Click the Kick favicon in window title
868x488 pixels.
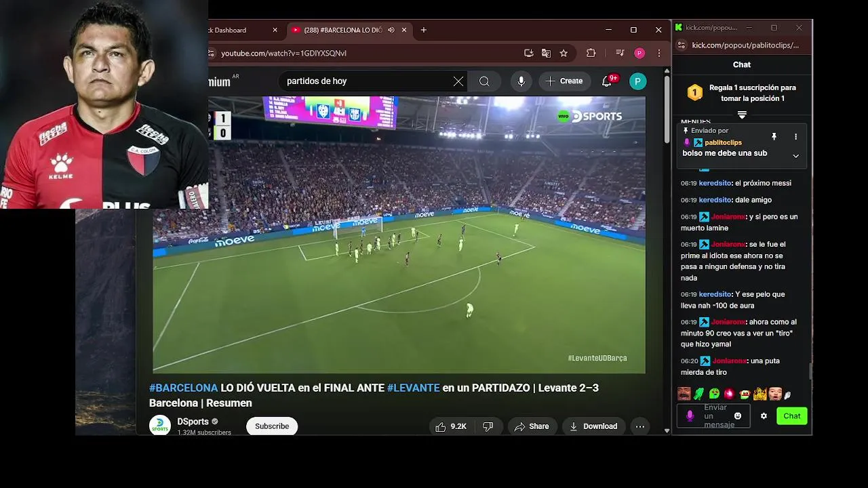[678, 28]
